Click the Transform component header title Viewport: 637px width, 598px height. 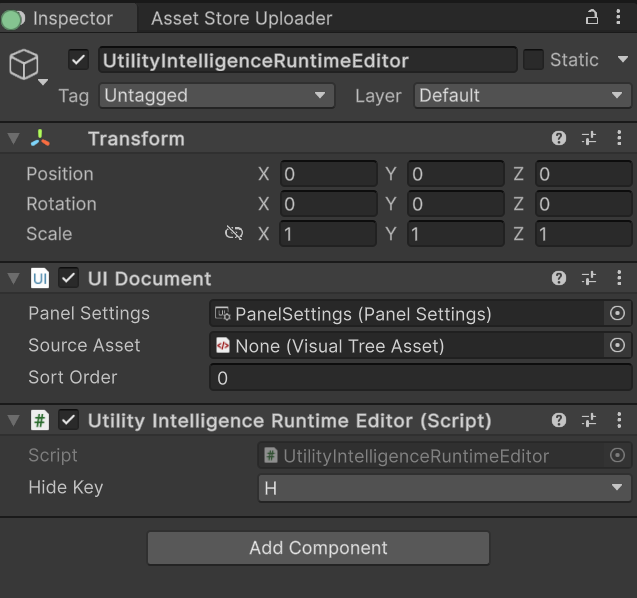[136, 139]
